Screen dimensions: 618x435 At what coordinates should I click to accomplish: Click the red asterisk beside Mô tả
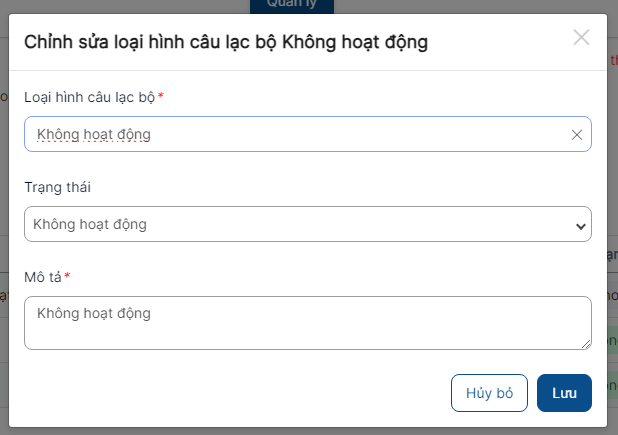(67, 275)
